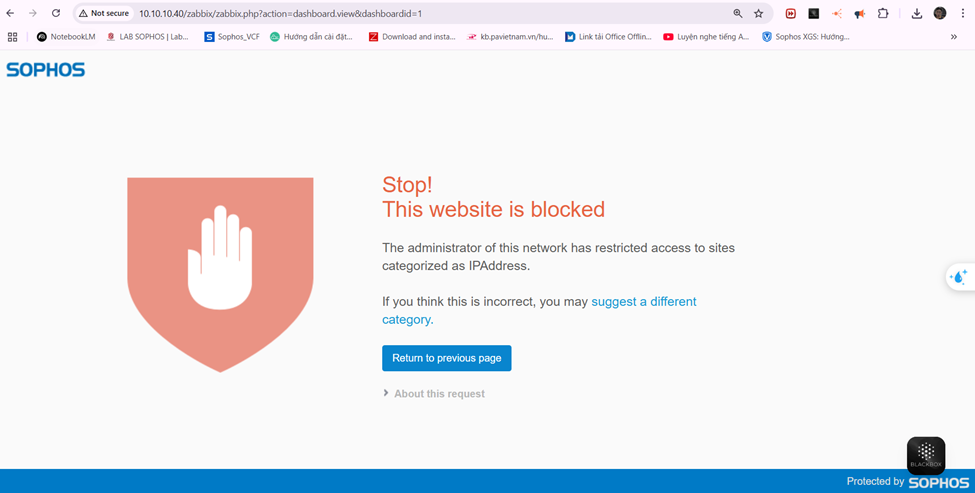
Task: Open the Sophos_VCF bookmark
Action: coord(231,37)
